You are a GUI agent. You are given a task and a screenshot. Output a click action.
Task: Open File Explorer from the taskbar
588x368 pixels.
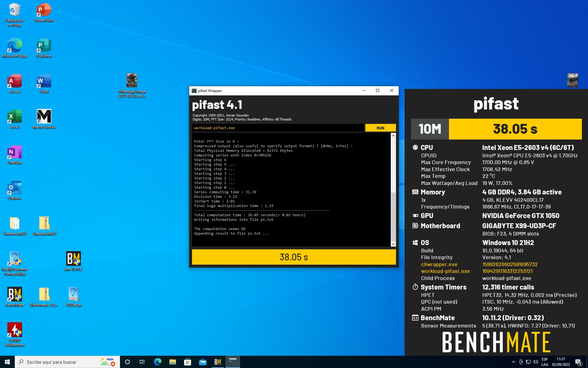[x=172, y=362]
